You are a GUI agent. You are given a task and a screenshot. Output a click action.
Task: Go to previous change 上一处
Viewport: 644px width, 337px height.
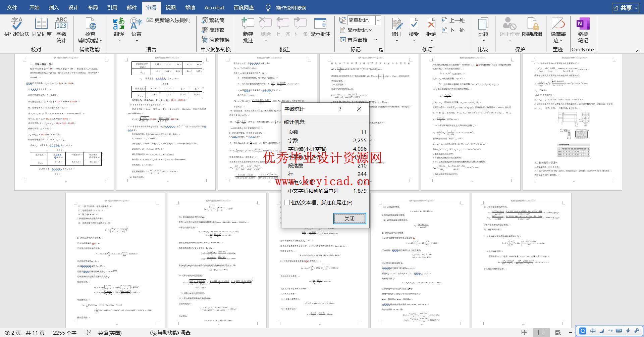coord(453,20)
